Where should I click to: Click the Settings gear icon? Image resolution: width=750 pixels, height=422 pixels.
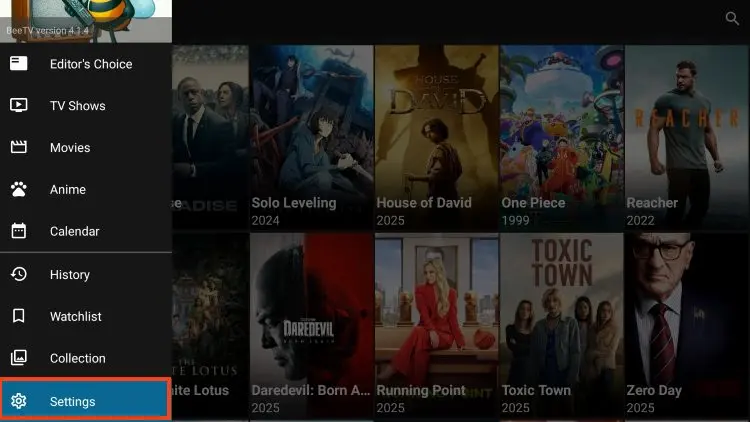tap(19, 401)
